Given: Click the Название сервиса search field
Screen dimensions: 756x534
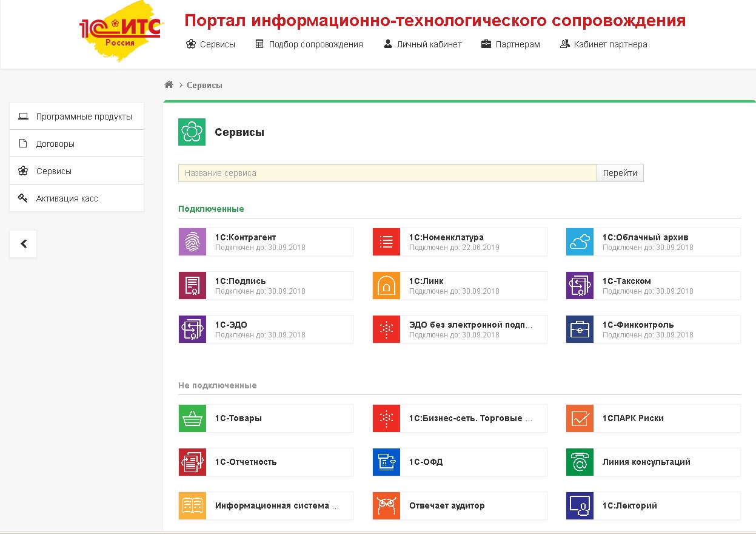Looking at the screenshot, I should pyautogui.click(x=387, y=173).
